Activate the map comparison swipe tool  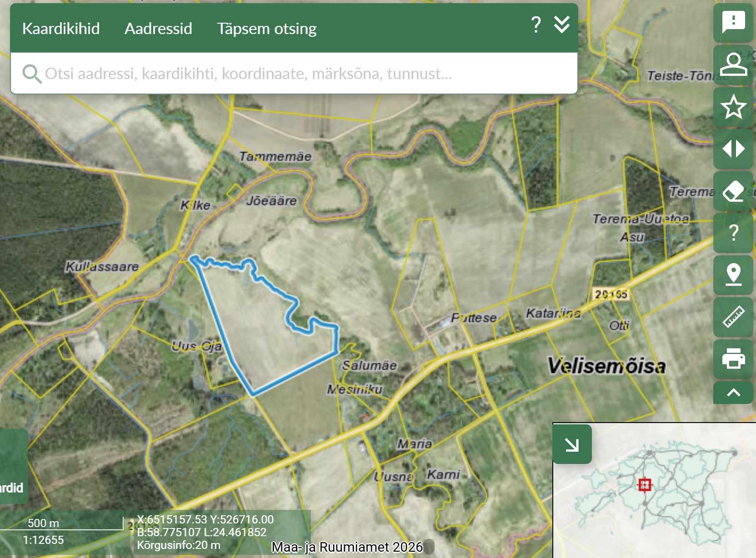[x=733, y=149]
